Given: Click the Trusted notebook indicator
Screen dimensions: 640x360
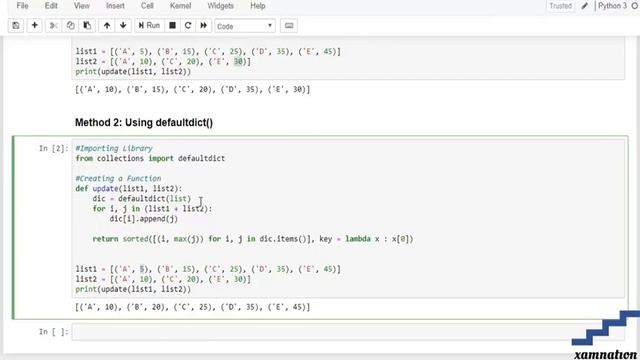Looking at the screenshot, I should pos(560,6).
